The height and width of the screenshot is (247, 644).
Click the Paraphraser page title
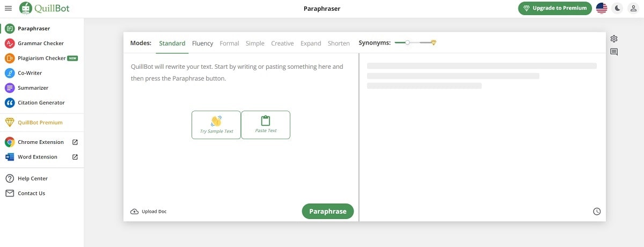click(x=322, y=9)
